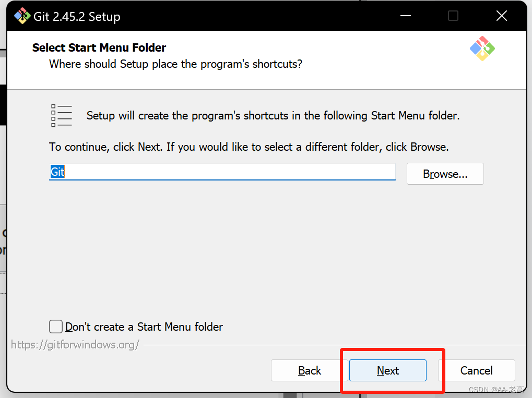Open the Browse... folder dialog

(445, 174)
